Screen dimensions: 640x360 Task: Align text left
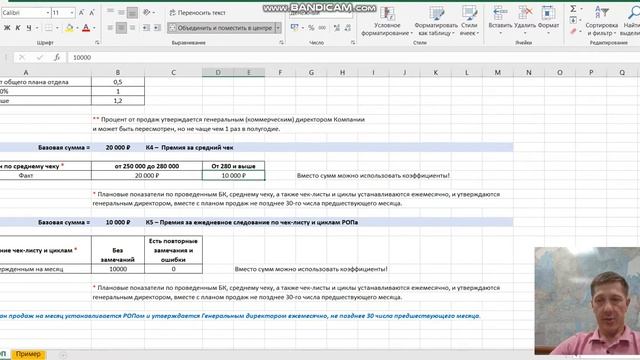[x=110, y=28]
